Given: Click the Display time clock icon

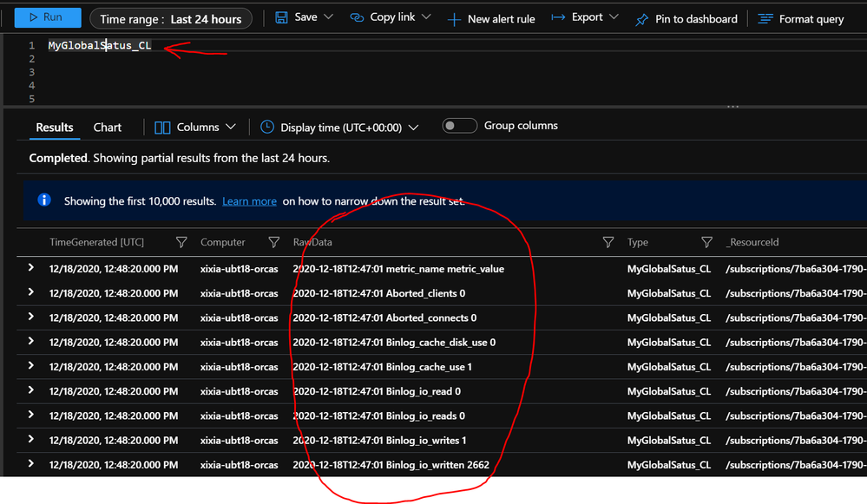Looking at the screenshot, I should coord(267,128).
